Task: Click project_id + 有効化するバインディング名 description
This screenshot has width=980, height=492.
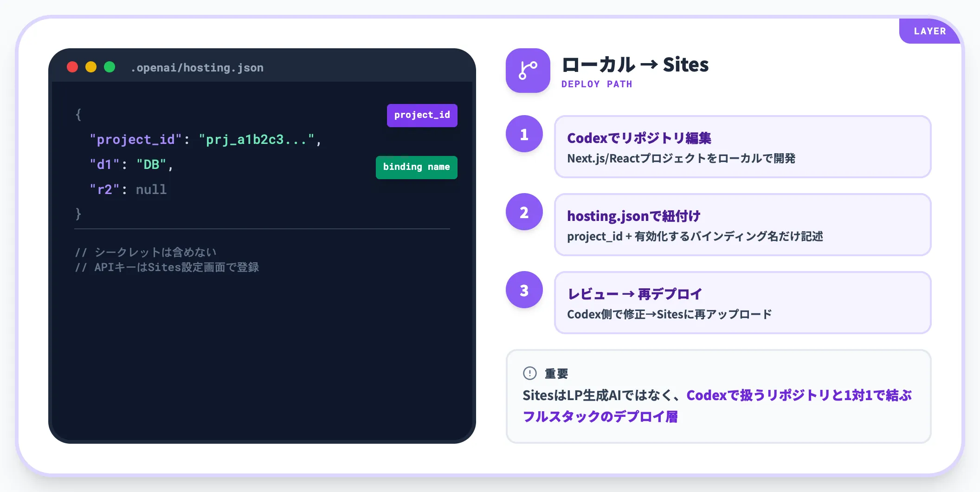Action: point(695,236)
